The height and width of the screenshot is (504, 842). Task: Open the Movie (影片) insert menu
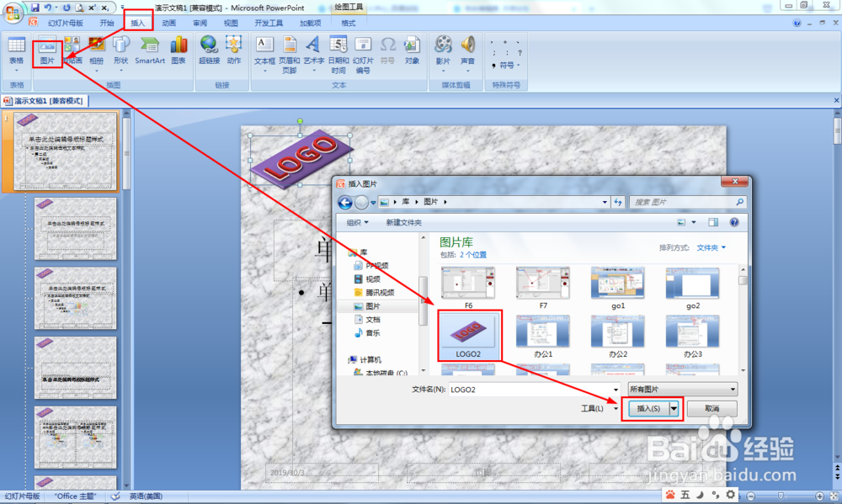[x=444, y=54]
